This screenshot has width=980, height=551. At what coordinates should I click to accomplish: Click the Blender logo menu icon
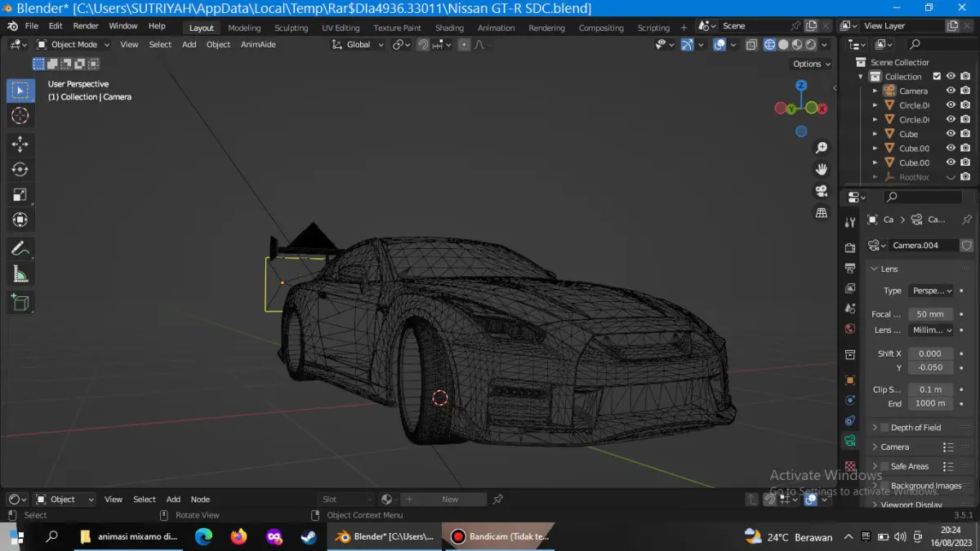[x=12, y=26]
